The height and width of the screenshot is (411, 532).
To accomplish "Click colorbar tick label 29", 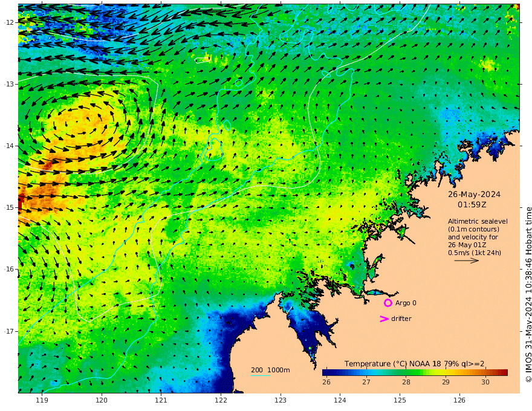I will 446,382.
